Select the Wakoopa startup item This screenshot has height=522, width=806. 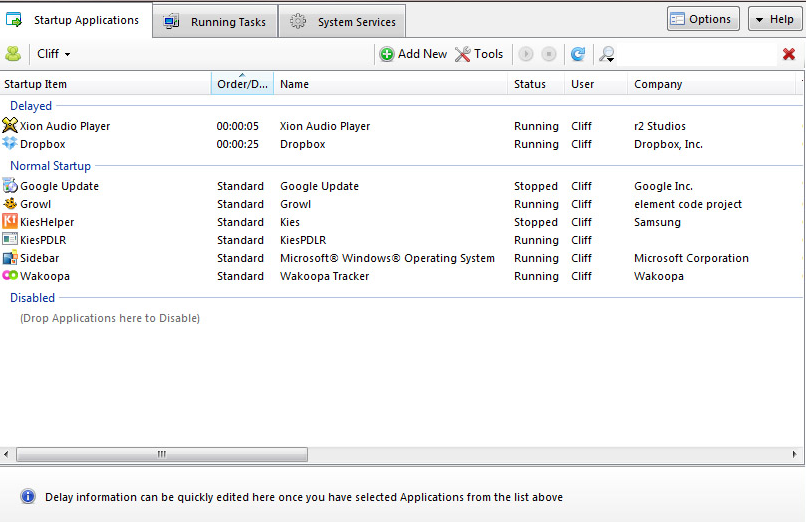(45, 276)
